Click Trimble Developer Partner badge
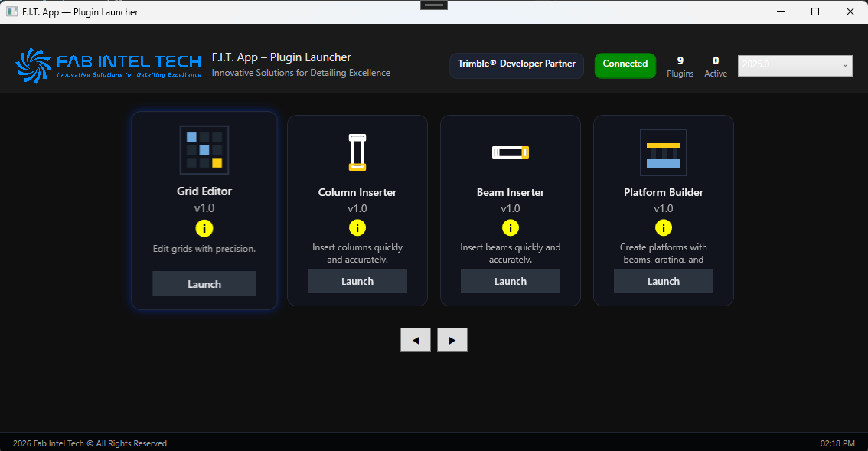The image size is (868, 451). click(x=517, y=65)
